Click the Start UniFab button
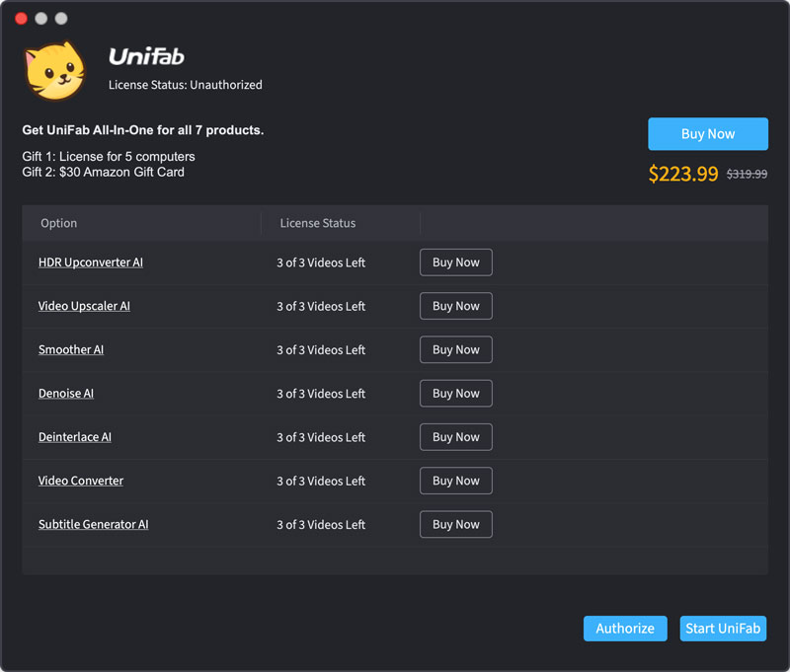The height and width of the screenshot is (672, 790). 723,629
